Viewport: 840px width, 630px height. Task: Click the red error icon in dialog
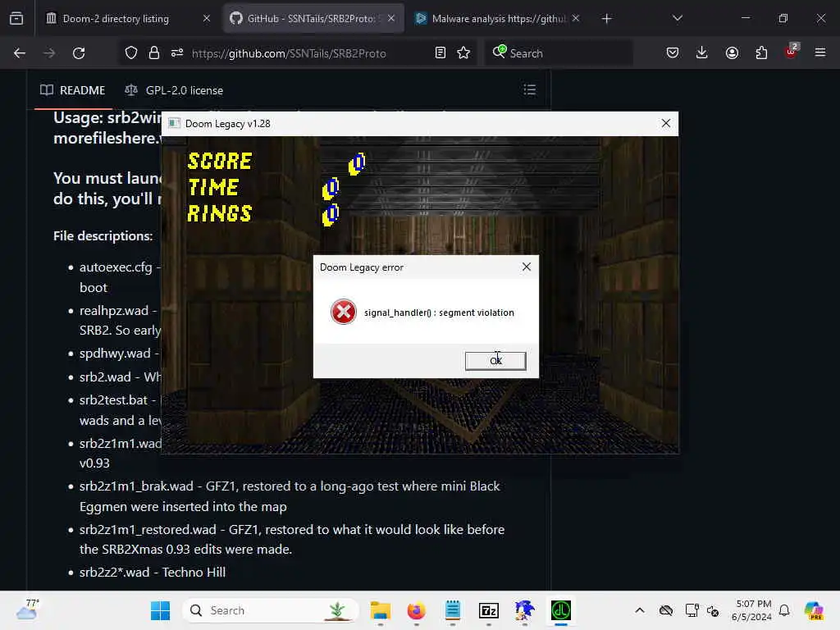pos(344,312)
